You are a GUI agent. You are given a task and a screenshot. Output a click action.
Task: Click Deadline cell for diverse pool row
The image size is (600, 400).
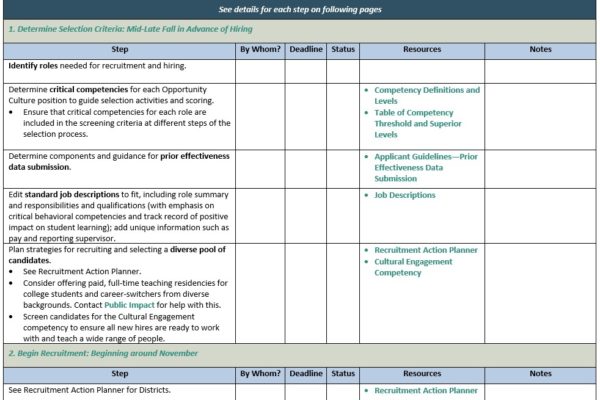pos(306,293)
